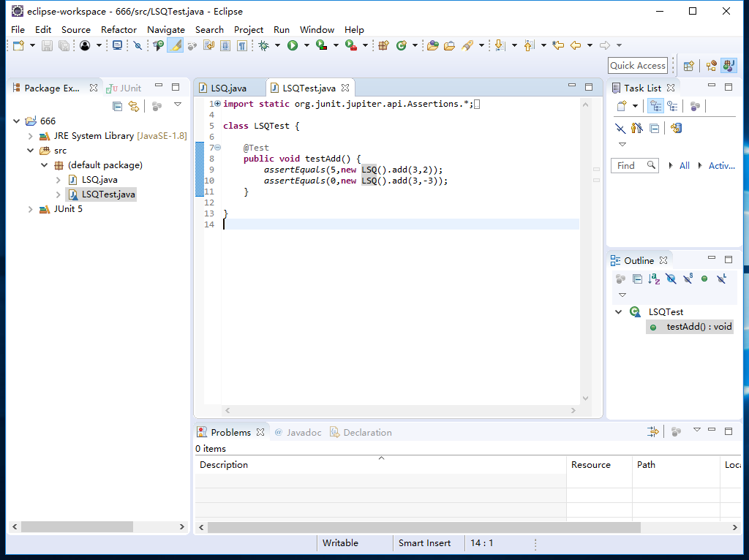Collapse All icon in Task List

point(655,128)
